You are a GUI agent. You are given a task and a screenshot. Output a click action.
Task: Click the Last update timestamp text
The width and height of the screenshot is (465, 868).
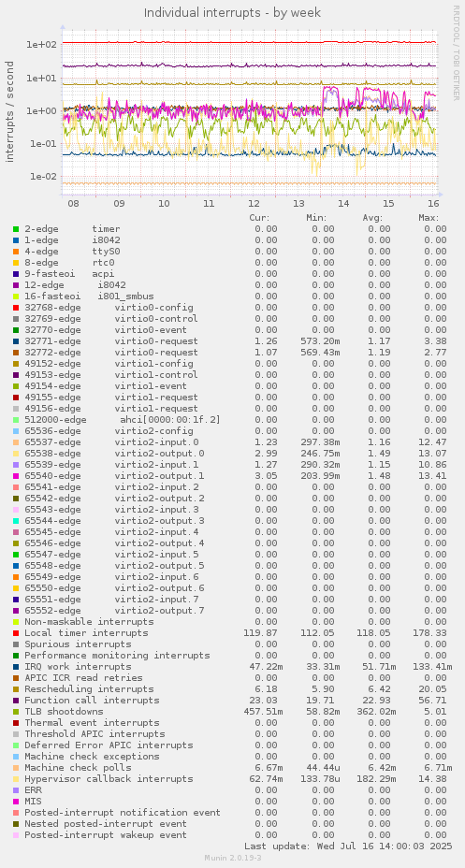[348, 846]
